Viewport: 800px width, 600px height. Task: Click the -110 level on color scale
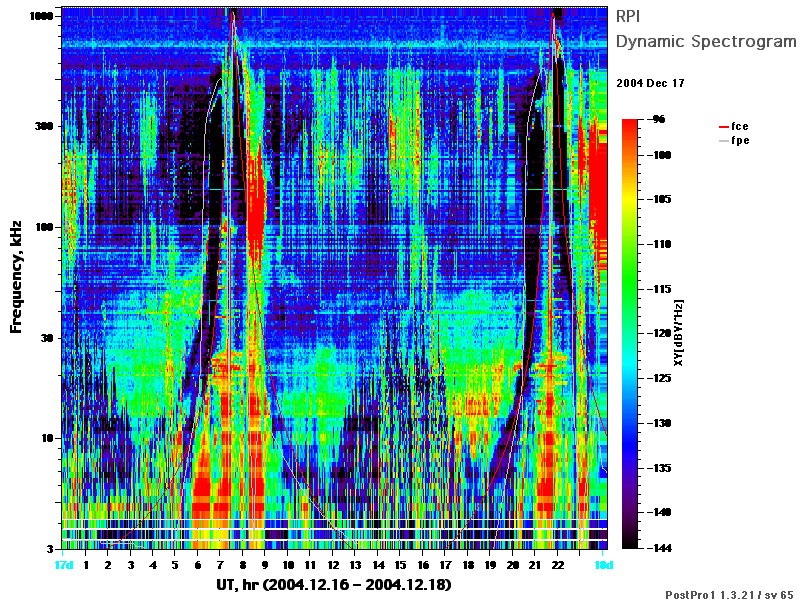point(660,244)
